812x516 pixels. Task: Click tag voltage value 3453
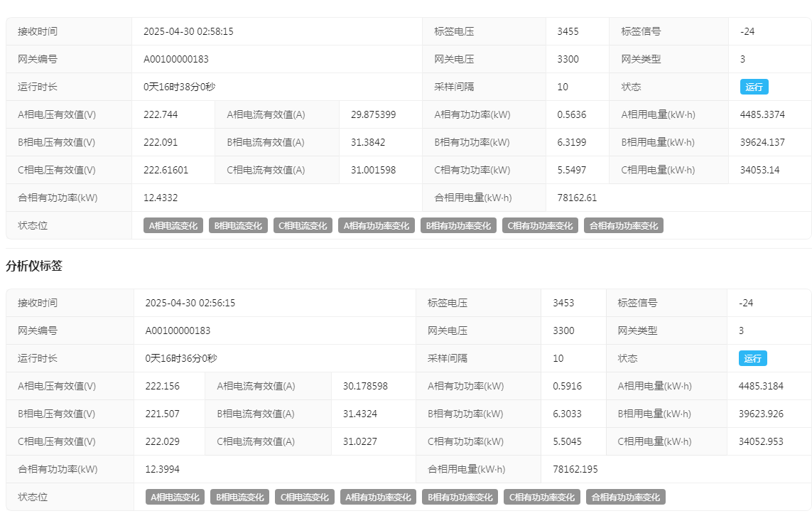(x=563, y=303)
